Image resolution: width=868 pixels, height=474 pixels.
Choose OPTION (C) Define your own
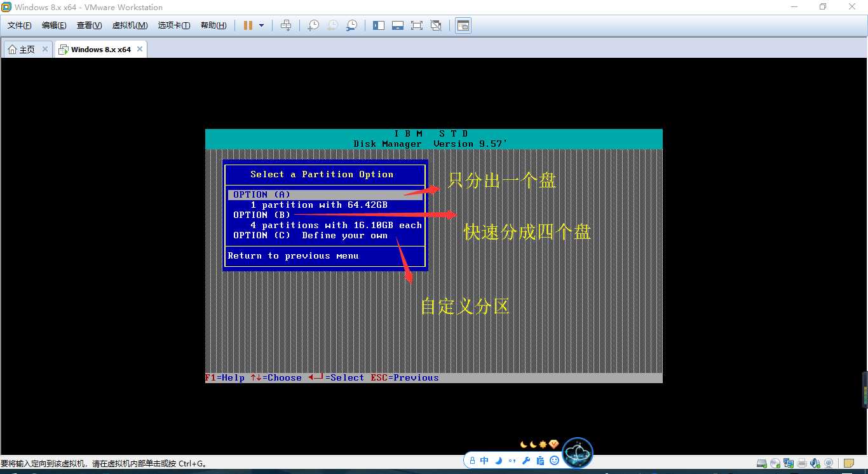pos(310,235)
